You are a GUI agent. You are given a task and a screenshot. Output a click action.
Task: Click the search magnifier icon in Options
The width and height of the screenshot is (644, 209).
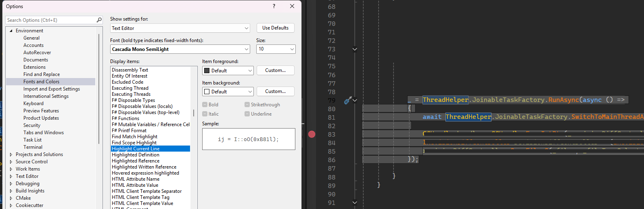click(99, 20)
